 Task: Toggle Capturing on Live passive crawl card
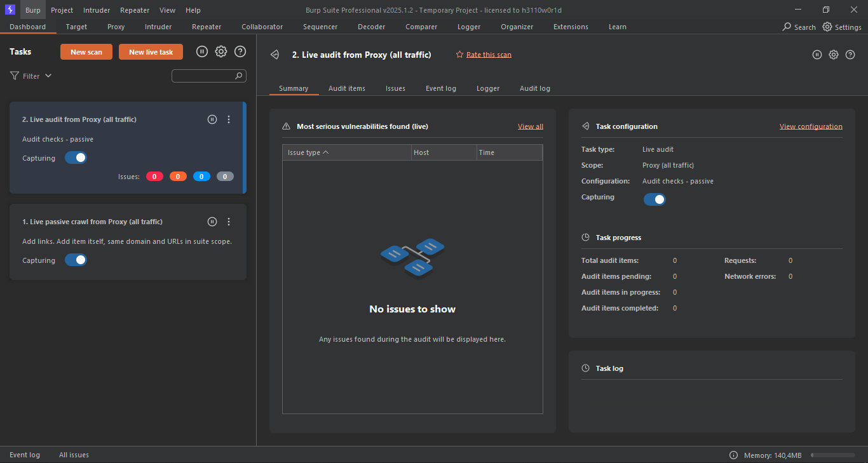click(76, 260)
